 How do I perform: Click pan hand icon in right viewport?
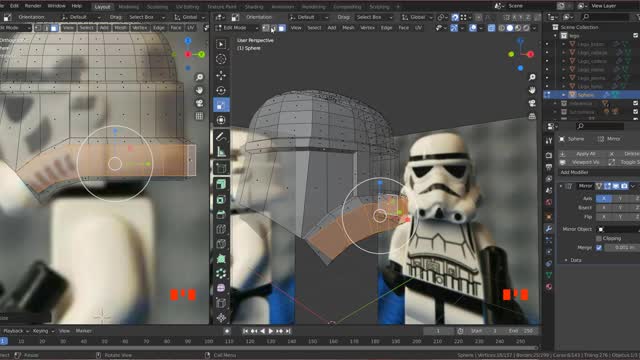coord(532,90)
